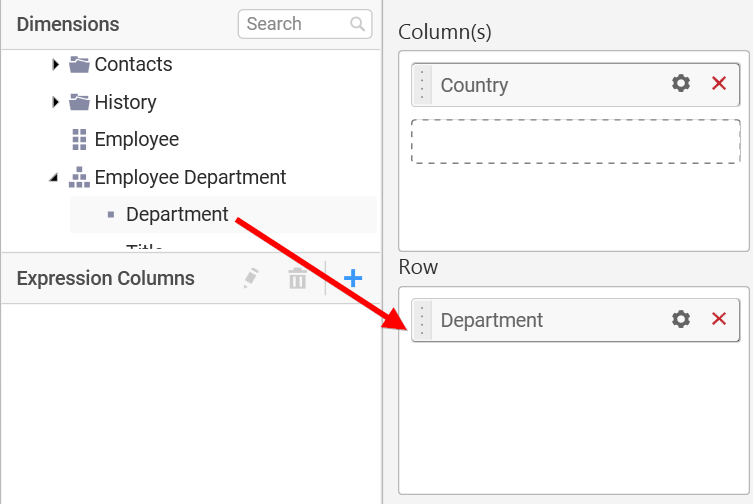Select the History folder item
Image resolution: width=753 pixels, height=504 pixels.
pos(125,102)
